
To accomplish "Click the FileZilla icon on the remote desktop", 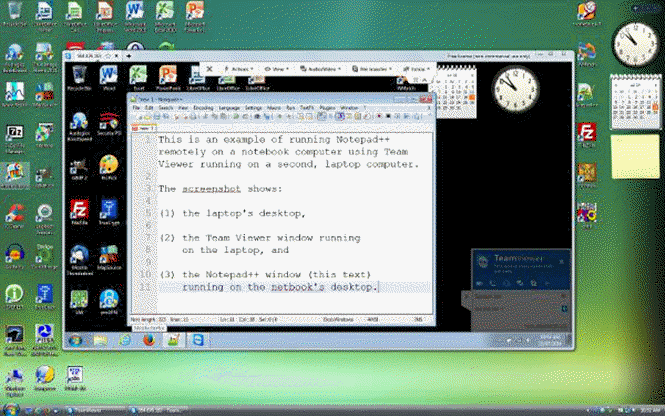I will click(x=78, y=211).
